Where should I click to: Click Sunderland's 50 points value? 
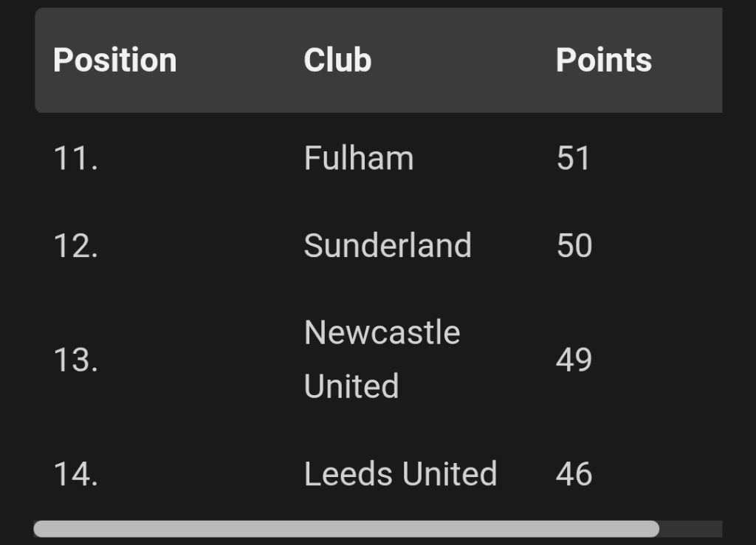pos(574,245)
